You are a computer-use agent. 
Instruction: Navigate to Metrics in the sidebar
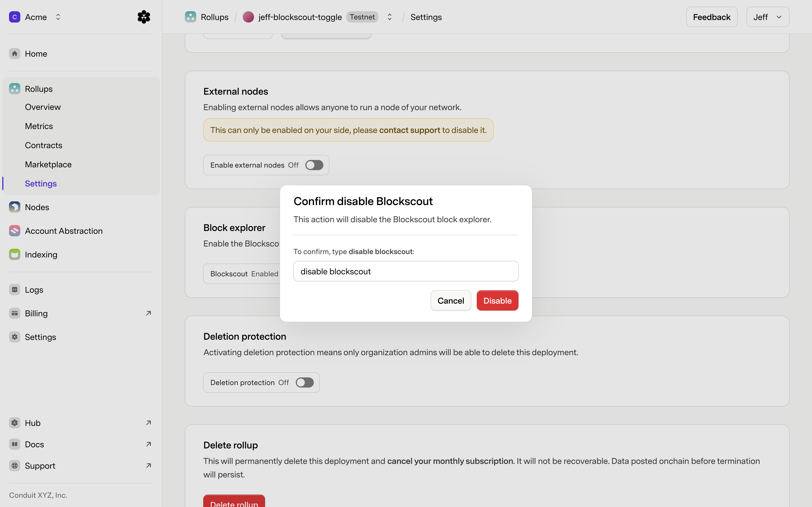39,126
